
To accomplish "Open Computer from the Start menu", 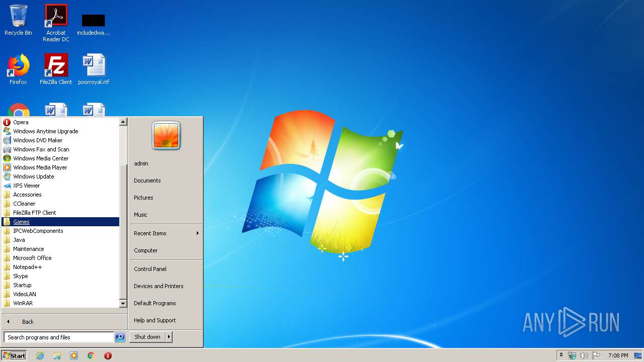I will 166,250.
